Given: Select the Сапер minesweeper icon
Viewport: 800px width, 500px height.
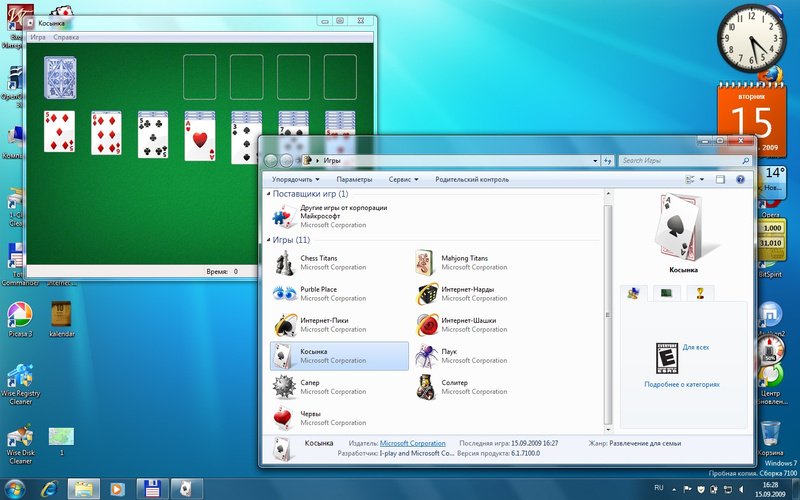Looking at the screenshot, I should 284,386.
